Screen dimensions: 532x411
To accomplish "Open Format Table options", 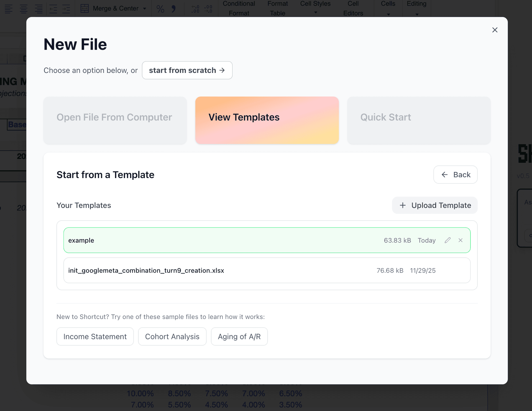I will click(x=277, y=8).
